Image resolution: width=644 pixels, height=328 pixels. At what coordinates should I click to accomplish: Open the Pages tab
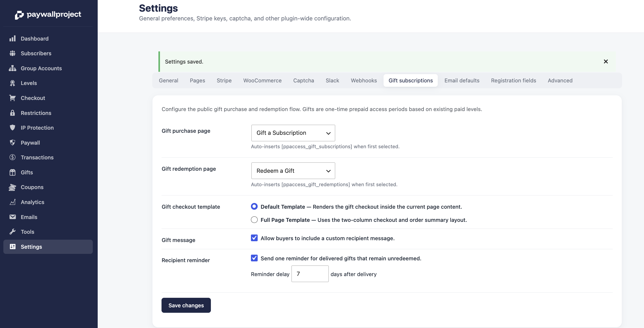click(197, 80)
